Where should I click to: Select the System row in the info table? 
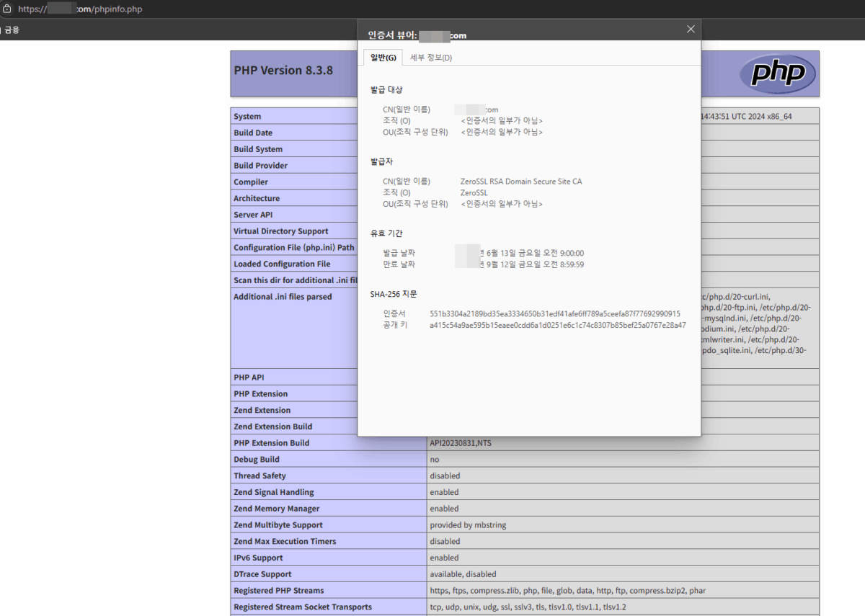point(247,116)
